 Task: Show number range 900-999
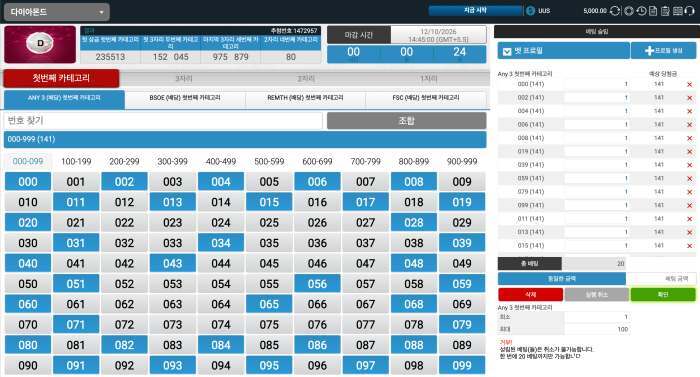462,161
